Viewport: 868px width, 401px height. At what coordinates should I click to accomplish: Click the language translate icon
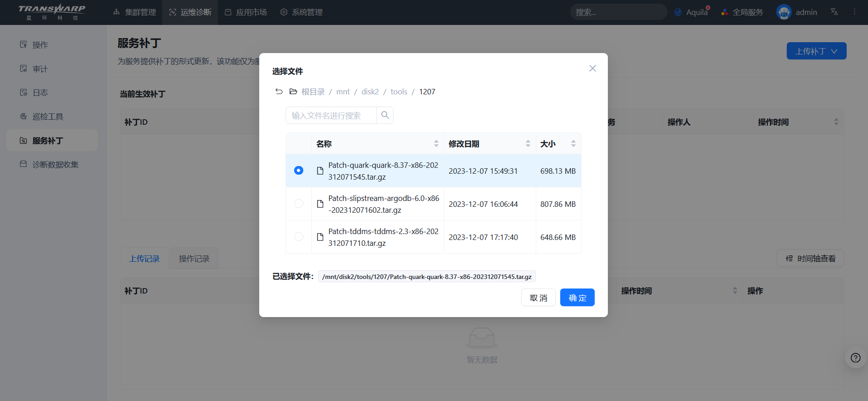point(834,12)
